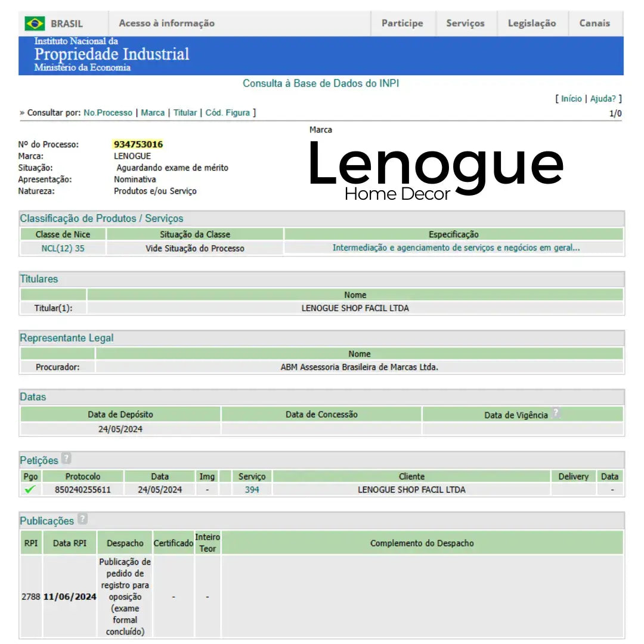Open the Participe menu
The height and width of the screenshot is (644, 644).
tap(402, 23)
